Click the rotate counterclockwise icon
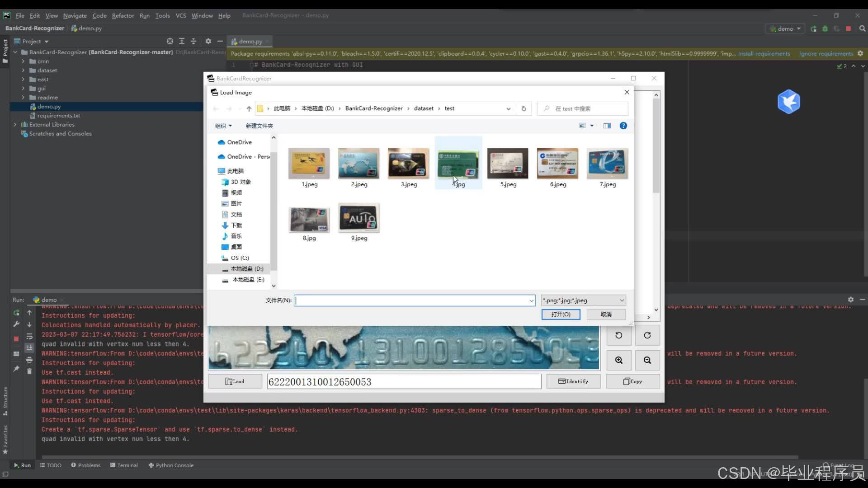This screenshot has height=488, width=868. (619, 335)
